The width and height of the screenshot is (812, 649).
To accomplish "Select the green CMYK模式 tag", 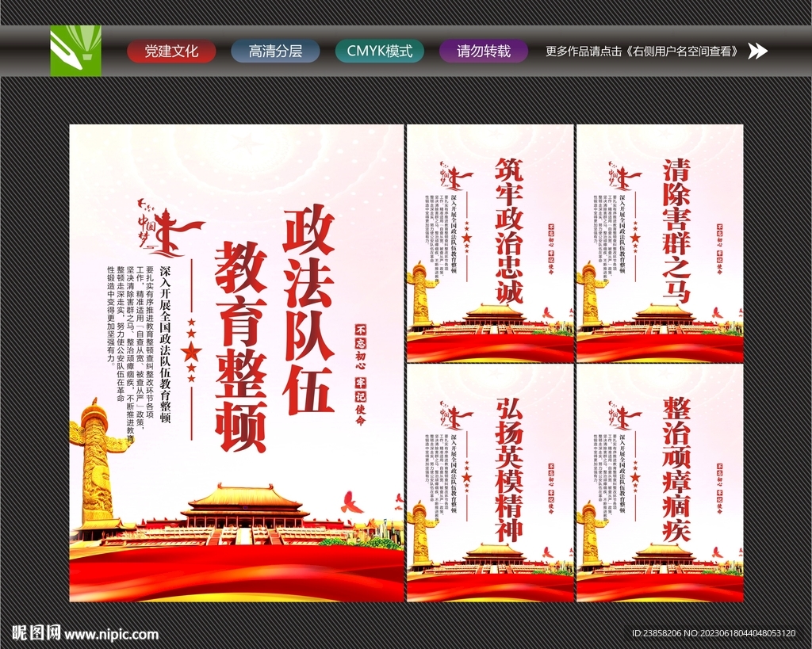I will [x=380, y=52].
